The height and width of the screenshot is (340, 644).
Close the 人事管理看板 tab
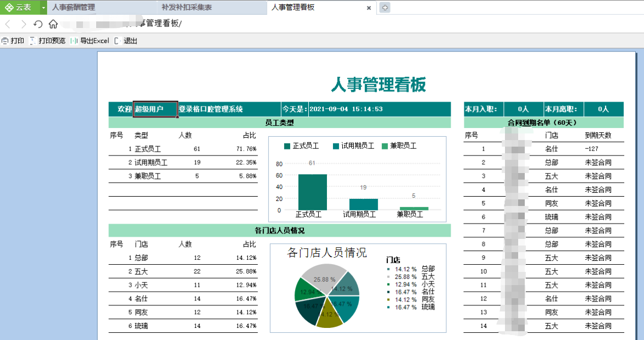coord(369,8)
